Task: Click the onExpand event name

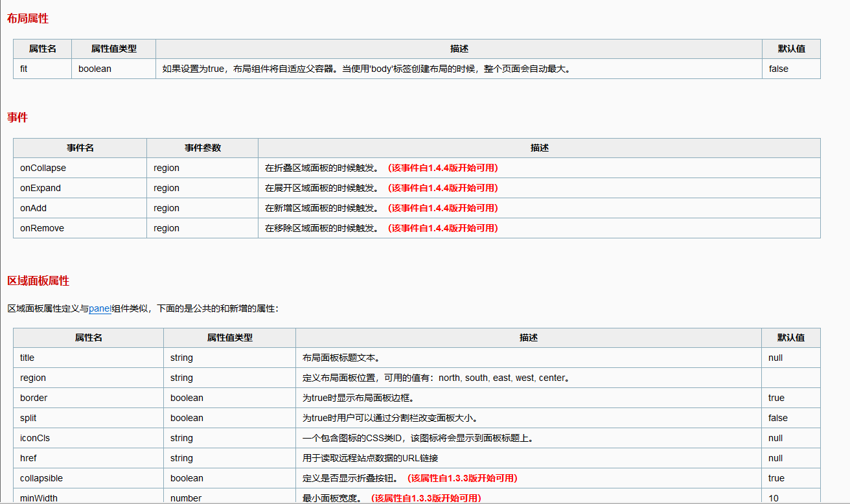Action: click(x=40, y=188)
